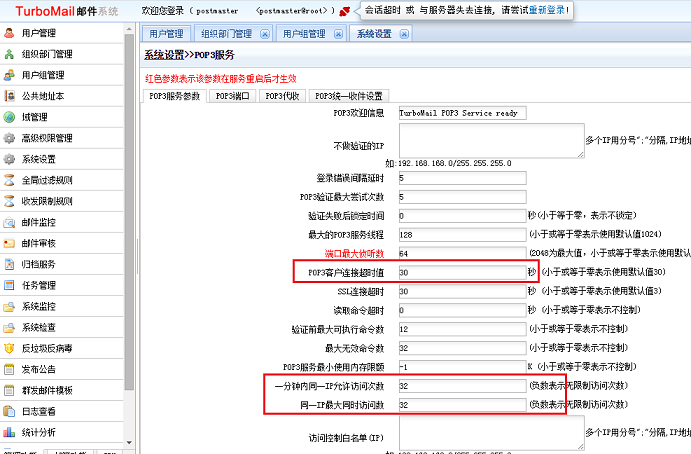This screenshot has height=454, width=691.
Task: Click the TurboMail logo
Action: pyautogui.click(x=67, y=11)
